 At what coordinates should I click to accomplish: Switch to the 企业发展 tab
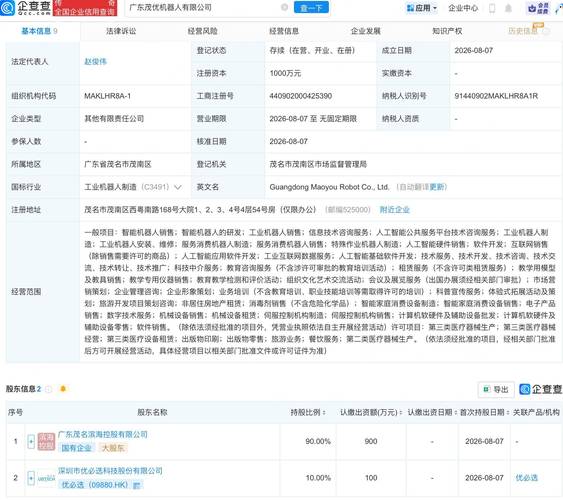366,31
